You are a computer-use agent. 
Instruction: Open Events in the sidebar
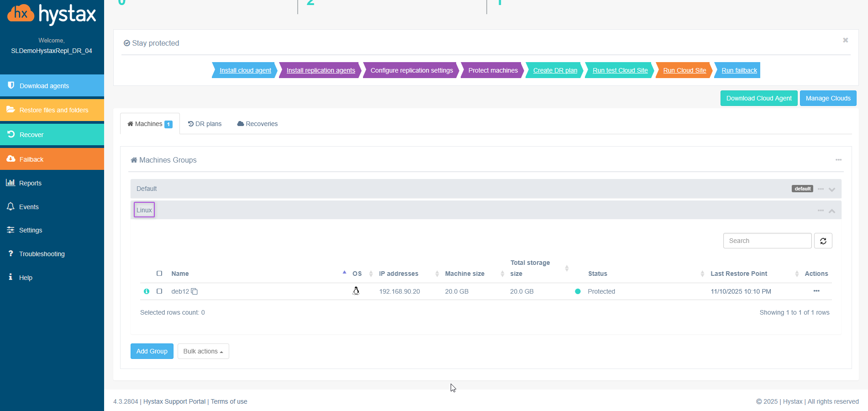tap(29, 207)
